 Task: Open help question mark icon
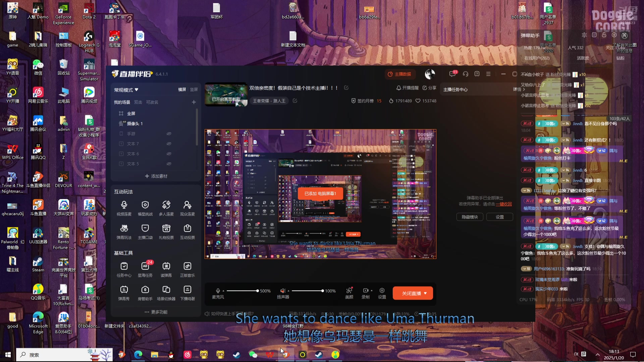pyautogui.click(x=477, y=74)
